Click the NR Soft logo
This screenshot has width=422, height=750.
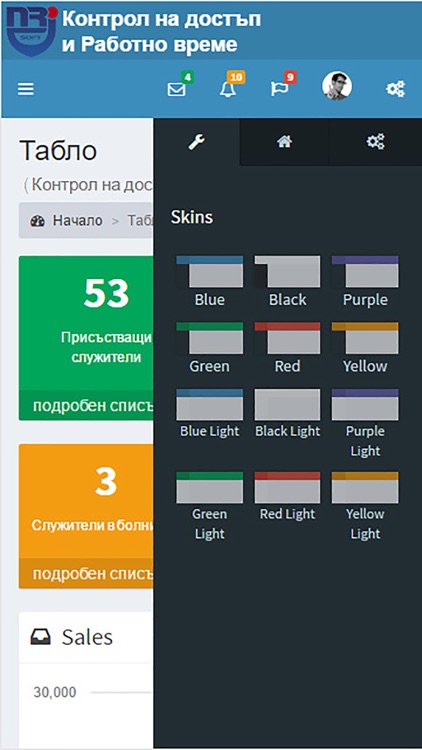click(x=32, y=31)
